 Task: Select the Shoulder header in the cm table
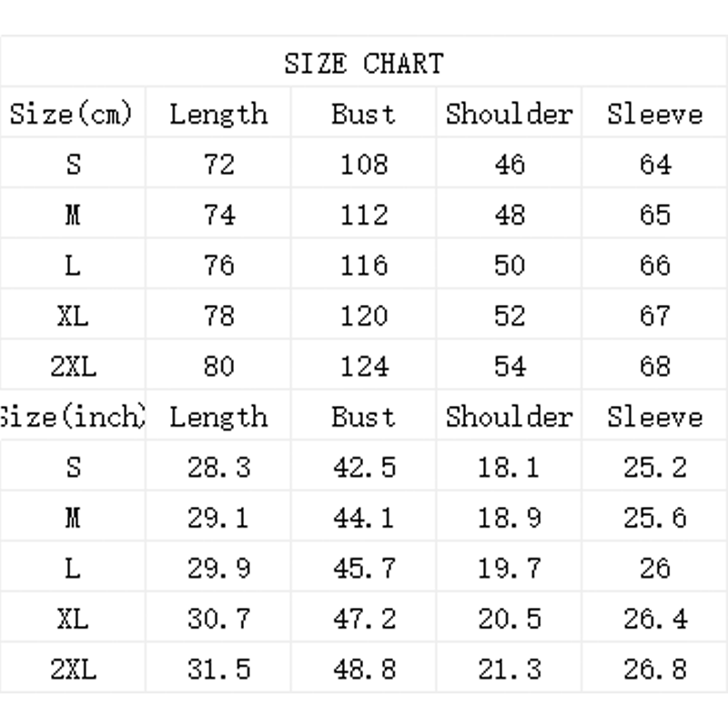(509, 114)
